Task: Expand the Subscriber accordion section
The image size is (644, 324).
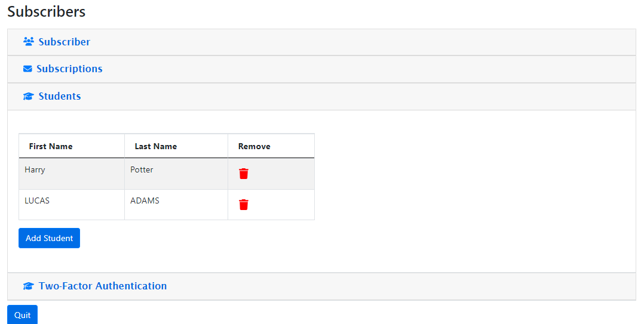Action: pyautogui.click(x=64, y=42)
